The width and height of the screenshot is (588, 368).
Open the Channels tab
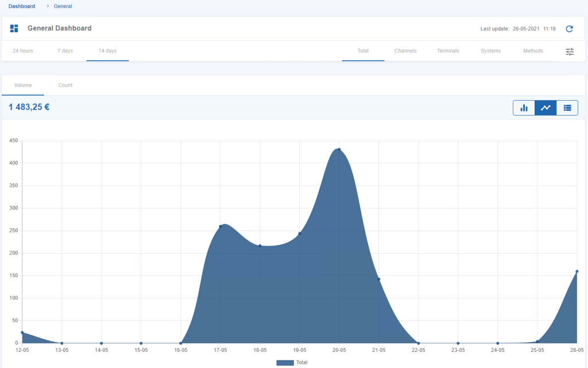pos(405,51)
